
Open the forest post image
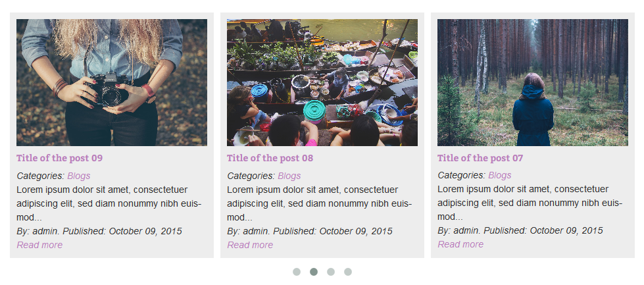click(x=533, y=82)
